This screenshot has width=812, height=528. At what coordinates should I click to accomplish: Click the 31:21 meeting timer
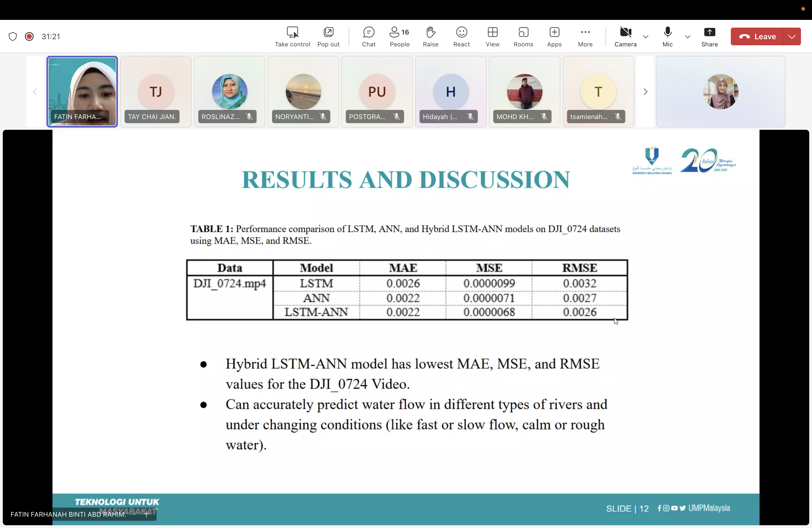(51, 36)
